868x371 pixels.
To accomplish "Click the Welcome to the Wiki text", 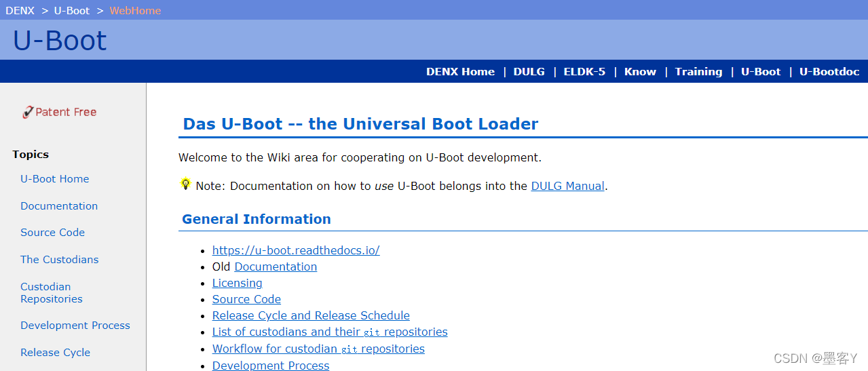I will click(360, 157).
